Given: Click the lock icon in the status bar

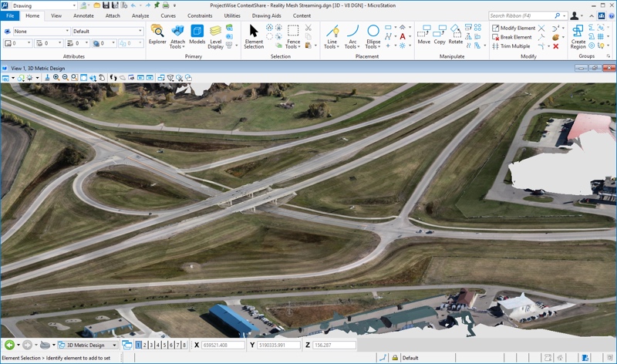Looking at the screenshot, I should (x=395, y=358).
